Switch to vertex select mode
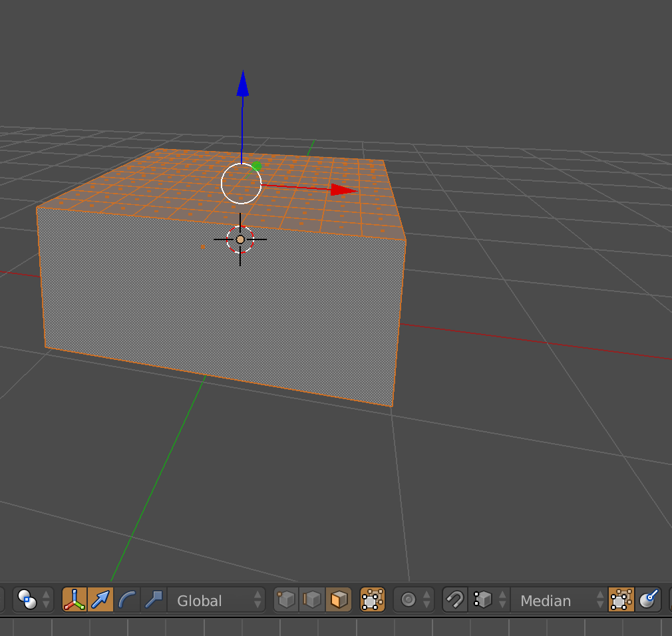 [x=285, y=599]
